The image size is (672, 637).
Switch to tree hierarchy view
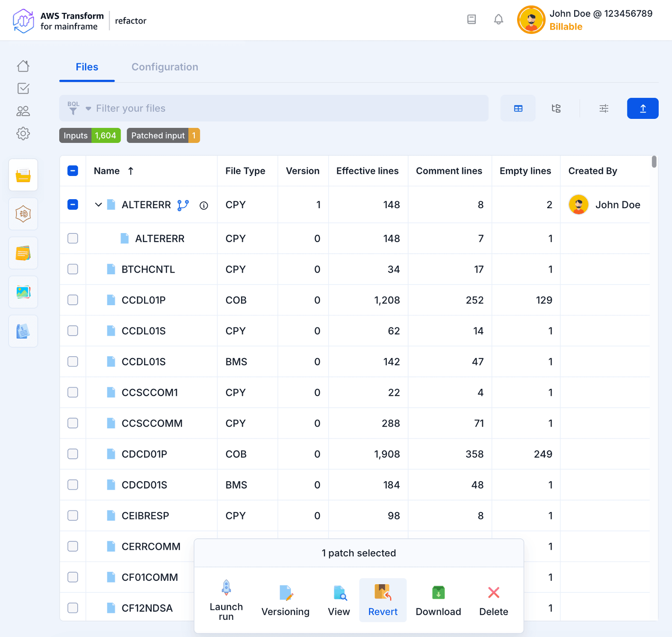[x=556, y=109]
